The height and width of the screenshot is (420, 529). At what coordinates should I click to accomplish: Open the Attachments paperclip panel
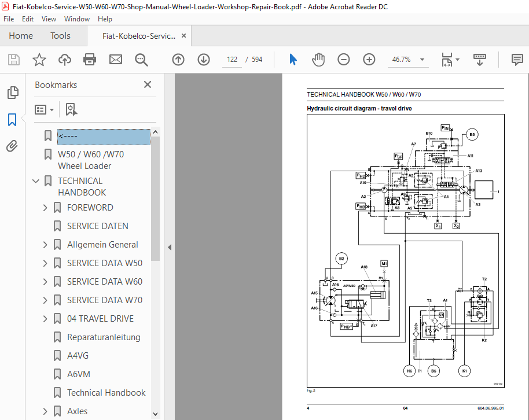(x=12, y=146)
